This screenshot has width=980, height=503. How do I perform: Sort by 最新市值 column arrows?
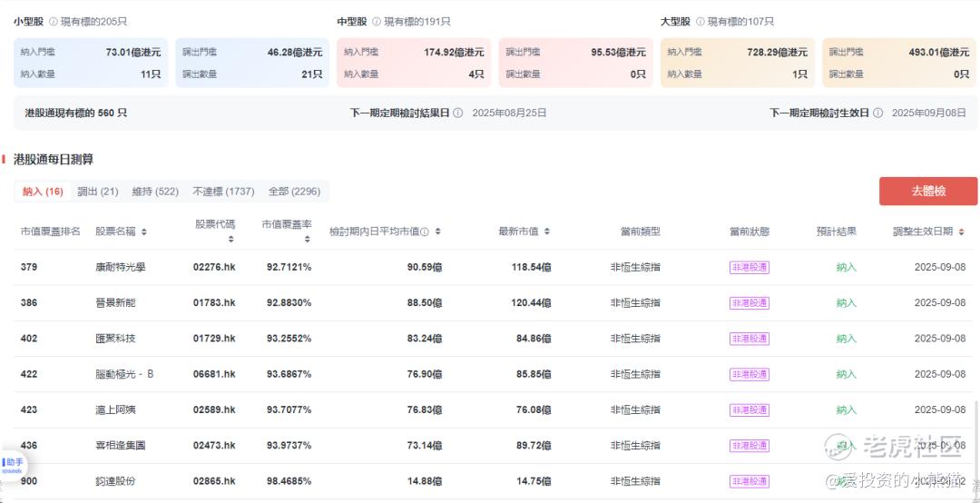547,232
